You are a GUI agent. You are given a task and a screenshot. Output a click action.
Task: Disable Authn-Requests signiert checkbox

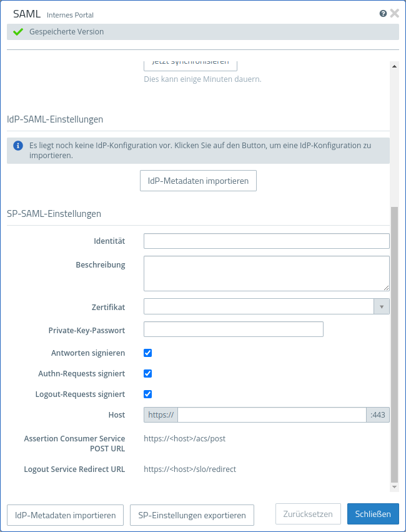(148, 373)
